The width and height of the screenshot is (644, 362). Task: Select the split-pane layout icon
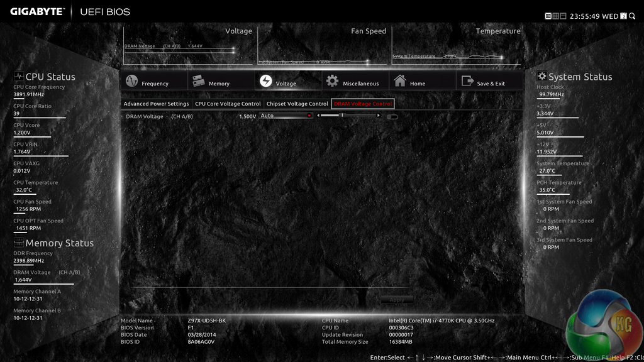click(x=563, y=16)
